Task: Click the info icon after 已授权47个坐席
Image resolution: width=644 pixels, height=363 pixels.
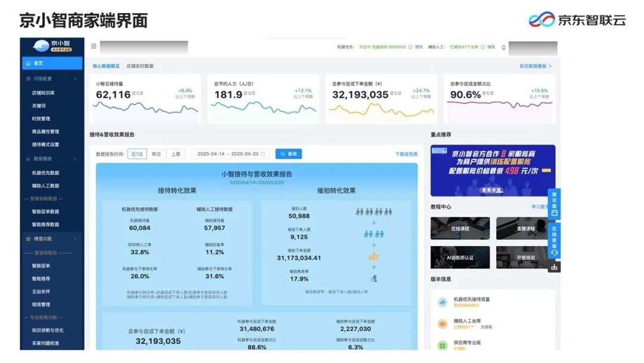Action: [x=482, y=47]
